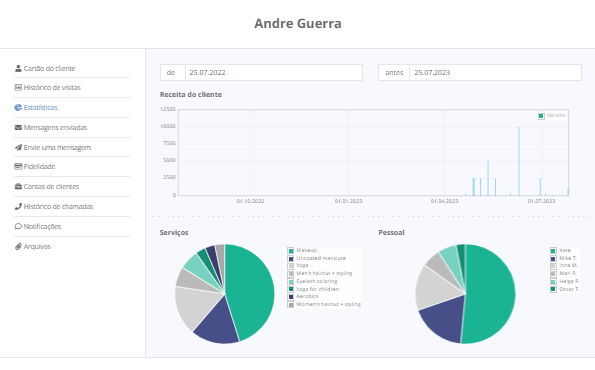
Task: Open the 'de' start date field
Action: (274, 72)
